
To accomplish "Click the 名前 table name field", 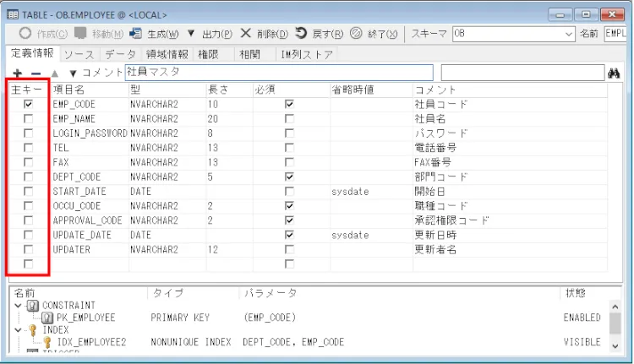I will 615,34.
